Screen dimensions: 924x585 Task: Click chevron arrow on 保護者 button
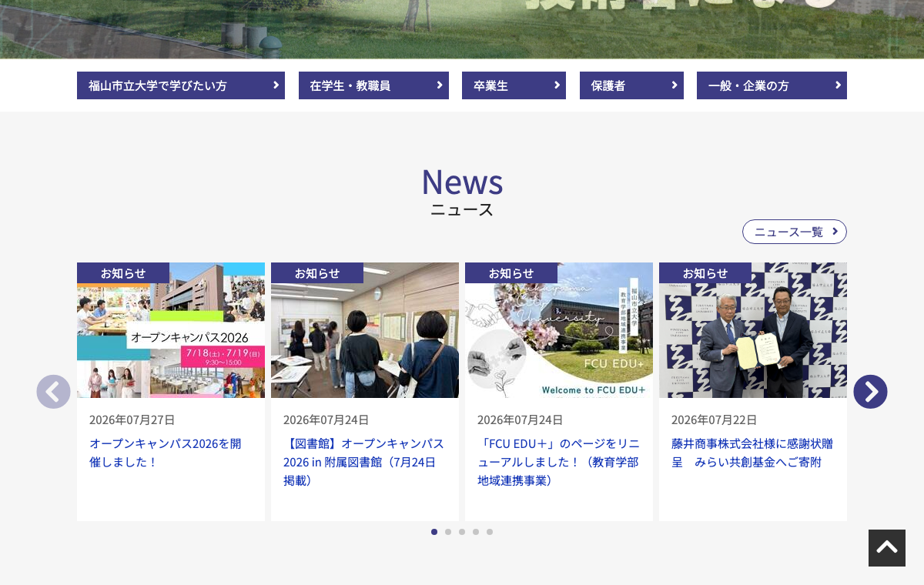click(675, 85)
